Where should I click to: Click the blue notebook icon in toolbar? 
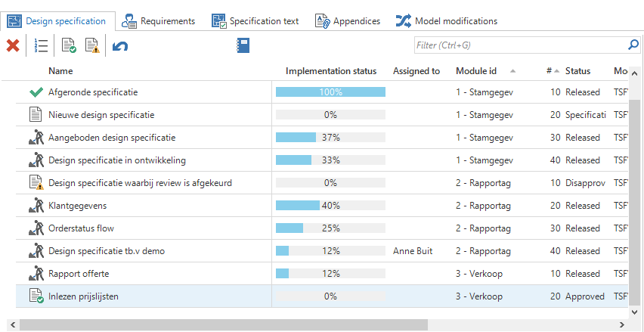click(243, 46)
